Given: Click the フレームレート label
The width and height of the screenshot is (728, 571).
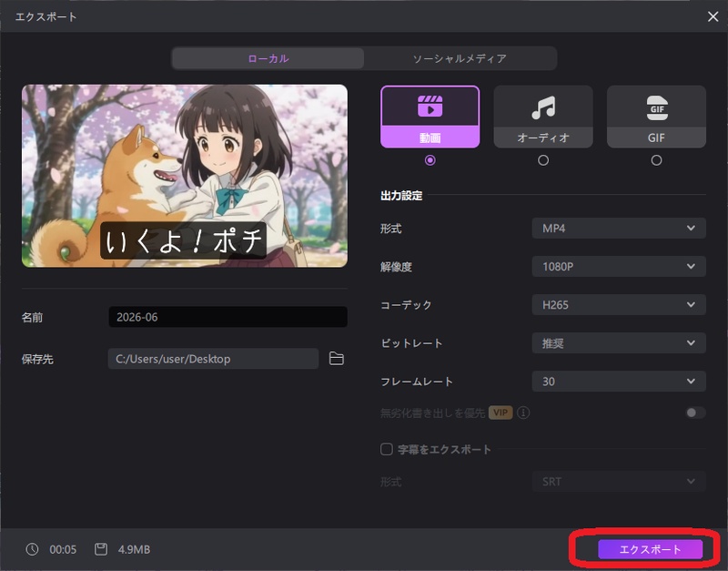Looking at the screenshot, I should (417, 382).
